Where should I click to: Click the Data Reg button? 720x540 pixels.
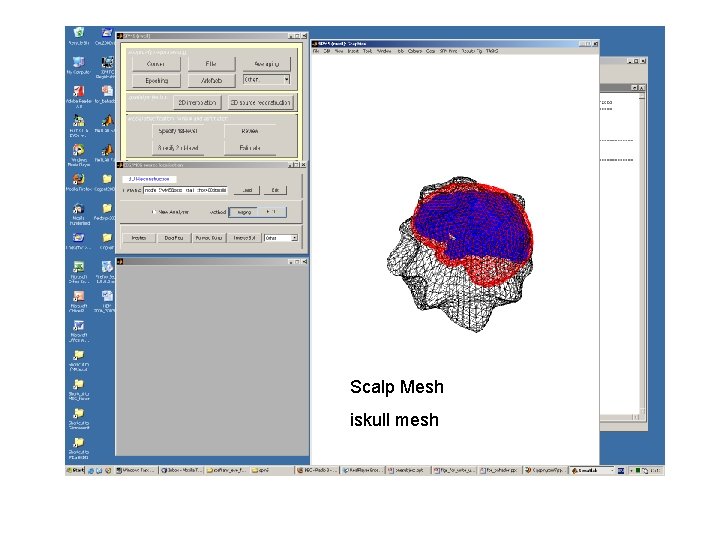[174, 238]
